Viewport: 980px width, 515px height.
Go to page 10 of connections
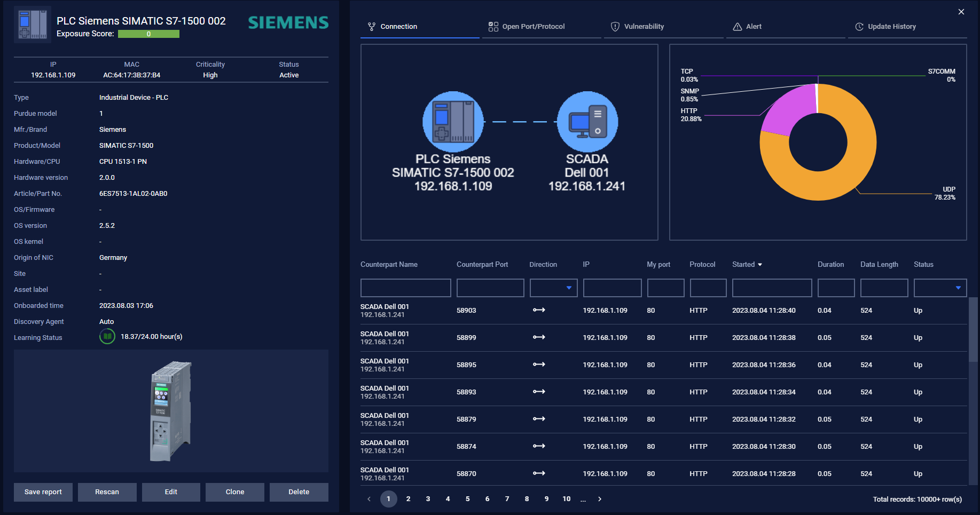click(x=567, y=499)
